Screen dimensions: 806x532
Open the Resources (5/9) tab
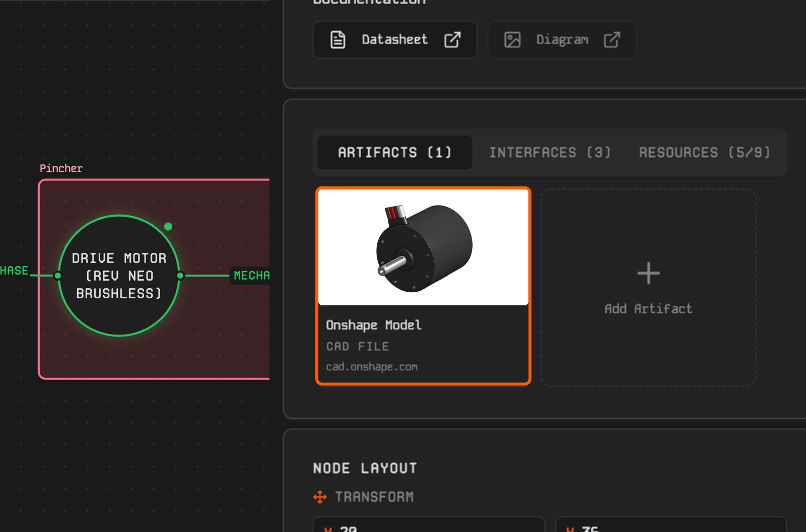point(705,153)
